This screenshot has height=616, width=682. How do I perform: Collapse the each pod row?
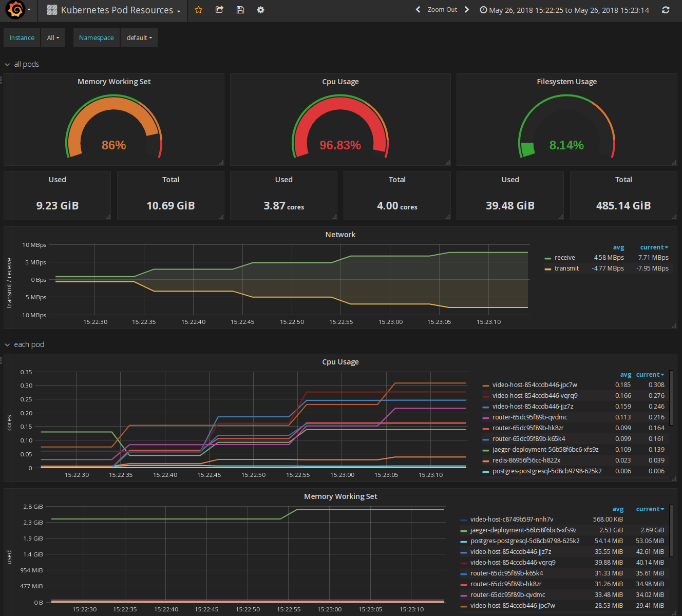pyautogui.click(x=24, y=344)
